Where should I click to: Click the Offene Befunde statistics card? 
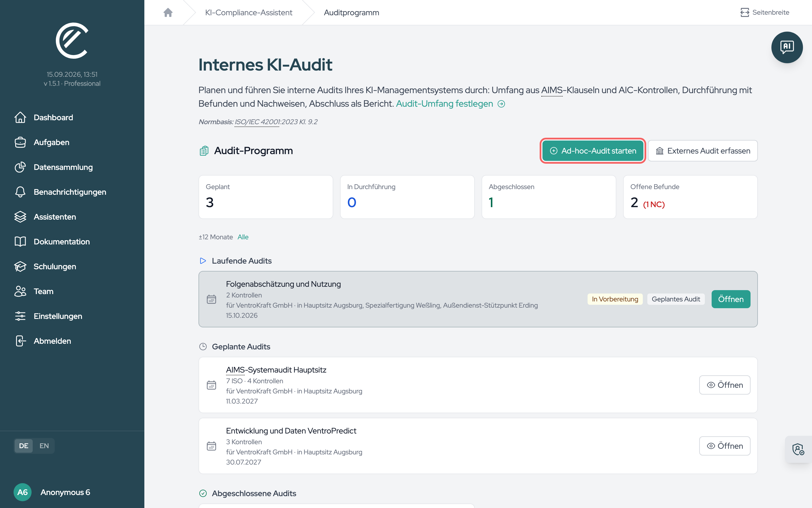[x=690, y=197]
